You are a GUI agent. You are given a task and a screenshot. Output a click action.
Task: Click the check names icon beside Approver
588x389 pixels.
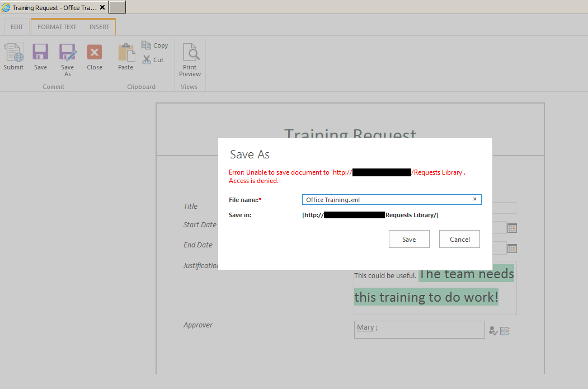coord(493,331)
